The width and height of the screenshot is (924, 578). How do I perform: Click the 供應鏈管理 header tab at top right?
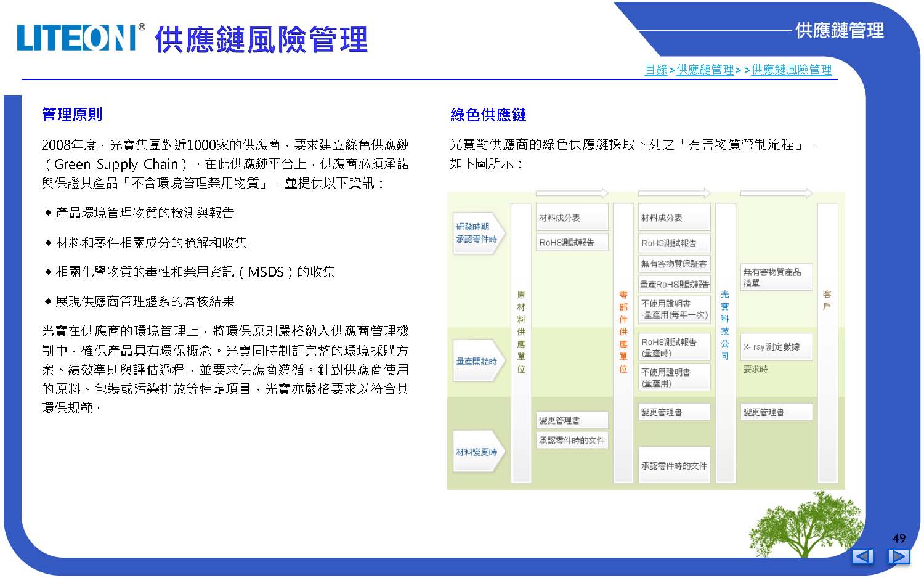click(x=839, y=30)
